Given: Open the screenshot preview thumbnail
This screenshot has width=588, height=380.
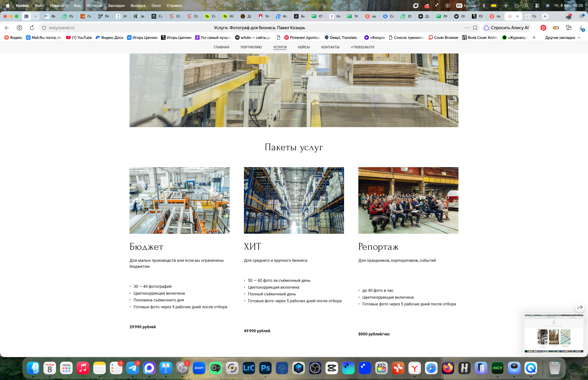Looking at the screenshot, I should (554, 333).
